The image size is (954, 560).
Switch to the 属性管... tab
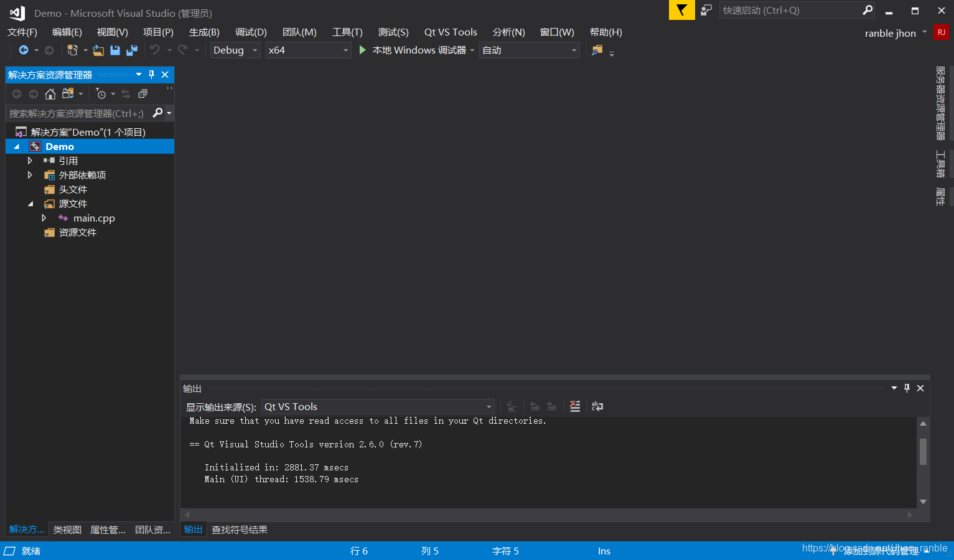tap(108, 530)
